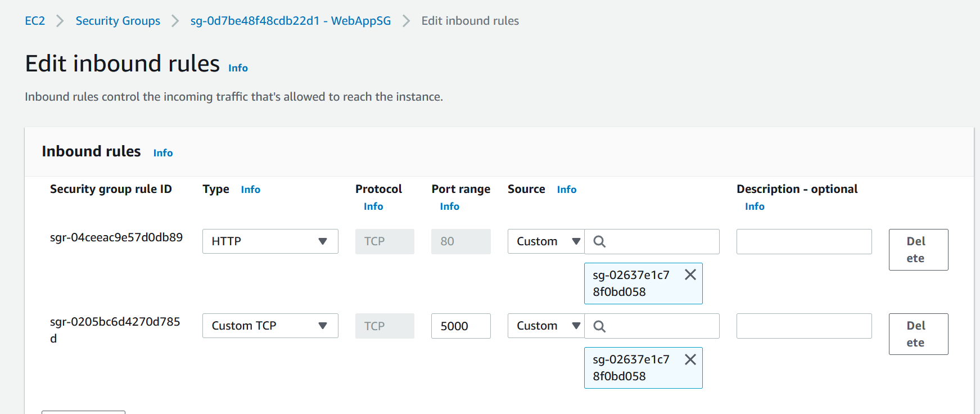980x414 pixels.
Task: Open Custom source dropdown in port 5000 row
Action: coord(546,326)
